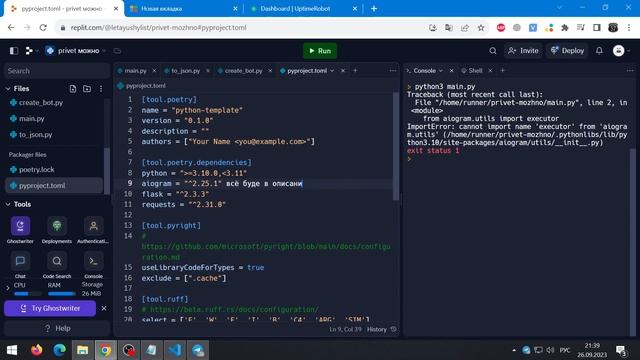
Task: Add a new editor tab
Action: 355,71
